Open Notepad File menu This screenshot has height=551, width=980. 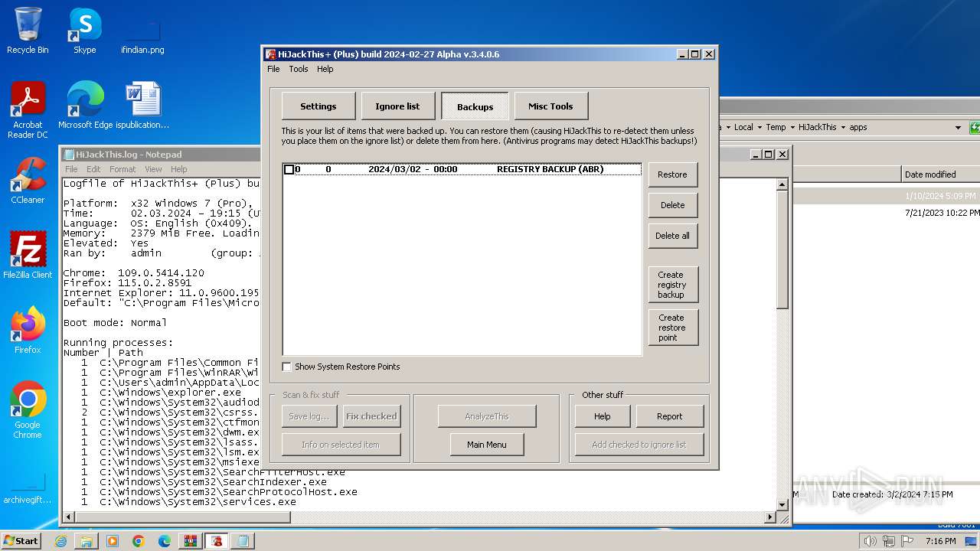(71, 169)
